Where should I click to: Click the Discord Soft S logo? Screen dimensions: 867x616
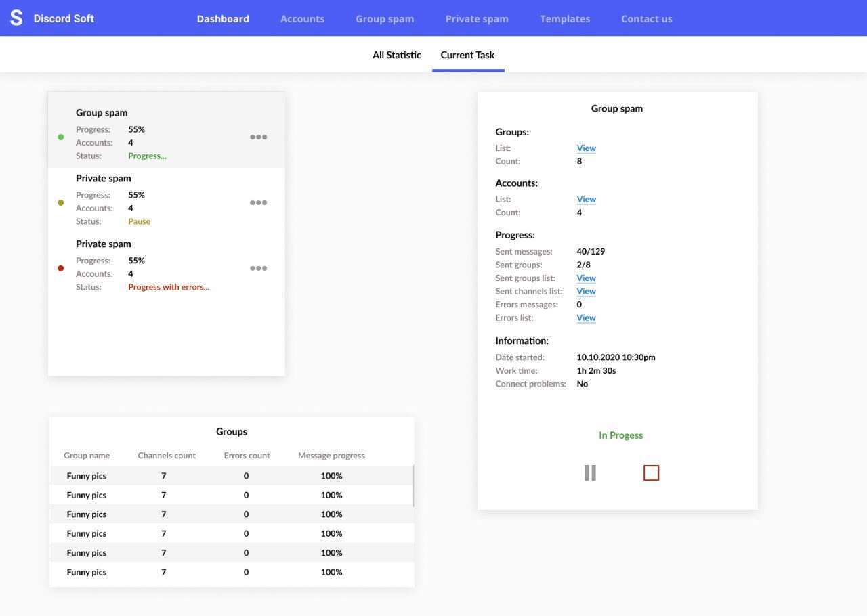(x=16, y=18)
